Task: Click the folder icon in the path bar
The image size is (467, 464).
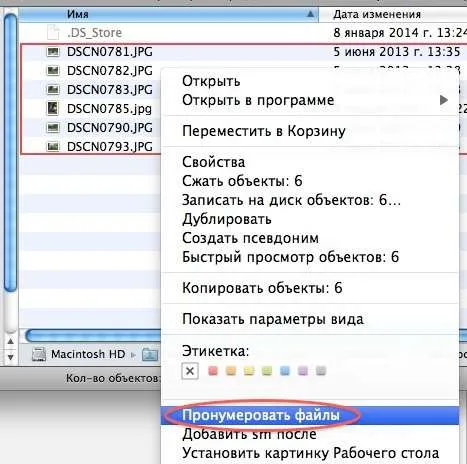Action: (x=150, y=354)
